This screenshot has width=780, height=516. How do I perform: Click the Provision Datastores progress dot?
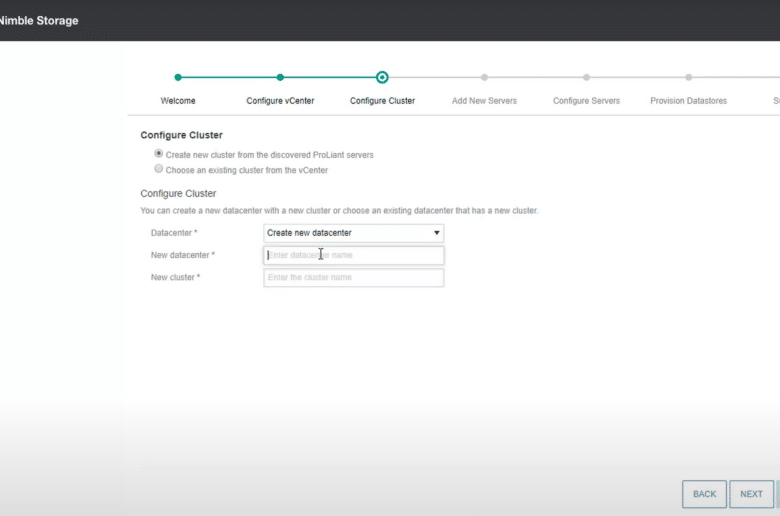(x=688, y=77)
